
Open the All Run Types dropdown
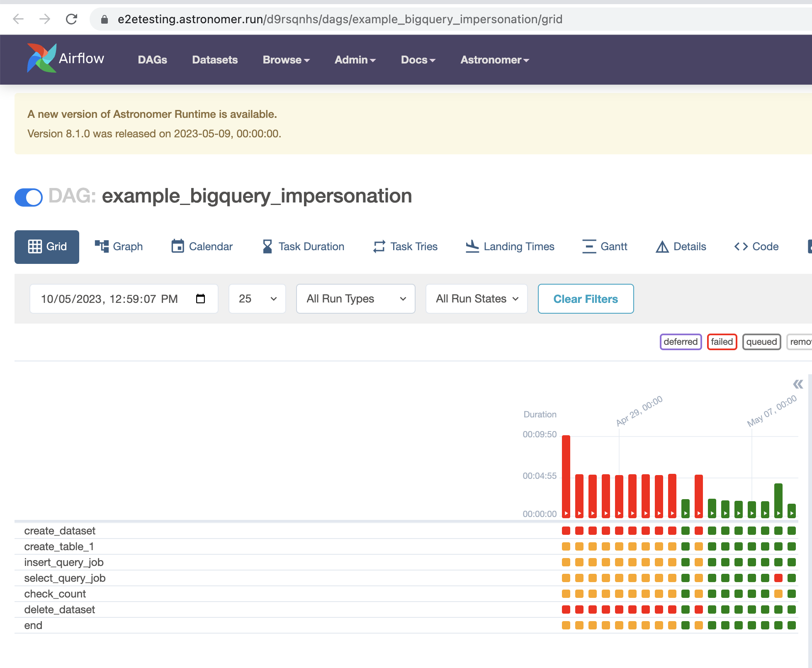355,299
